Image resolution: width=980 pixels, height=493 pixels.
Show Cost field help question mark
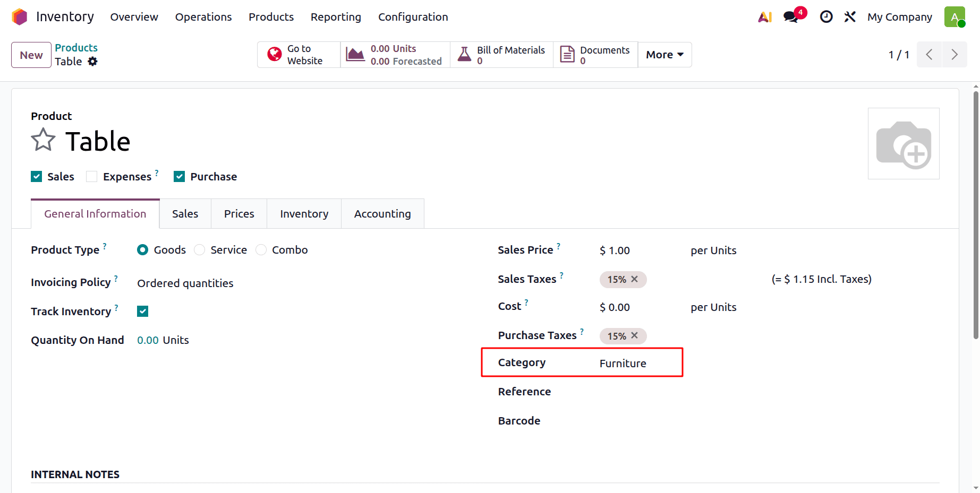coord(526,302)
